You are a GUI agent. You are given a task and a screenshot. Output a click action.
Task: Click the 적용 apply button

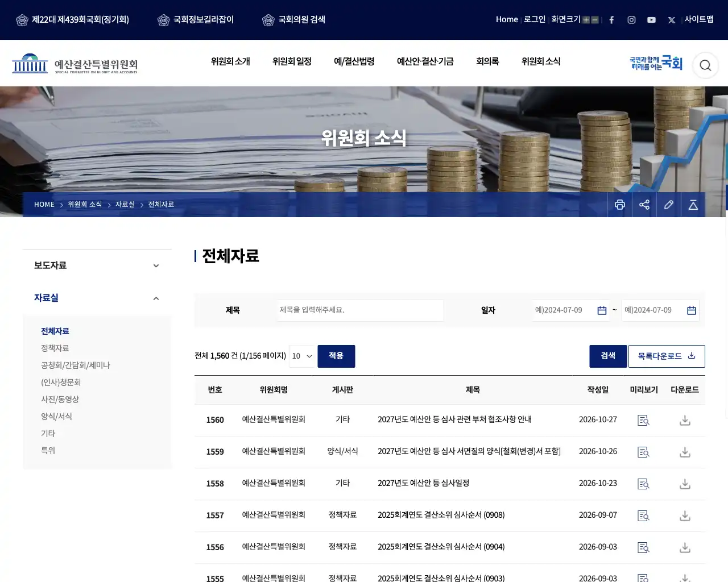[336, 356]
